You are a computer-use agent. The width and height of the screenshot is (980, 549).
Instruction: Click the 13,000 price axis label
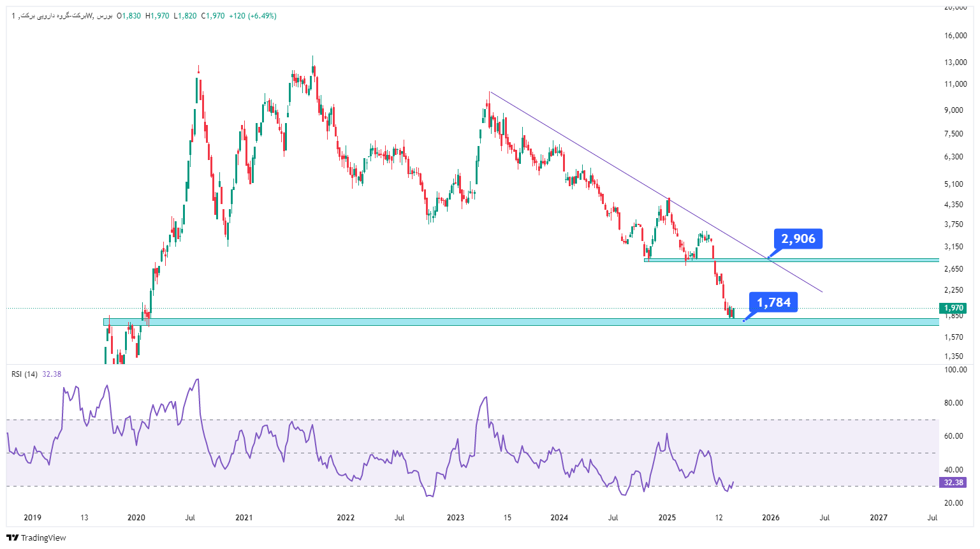pos(956,62)
